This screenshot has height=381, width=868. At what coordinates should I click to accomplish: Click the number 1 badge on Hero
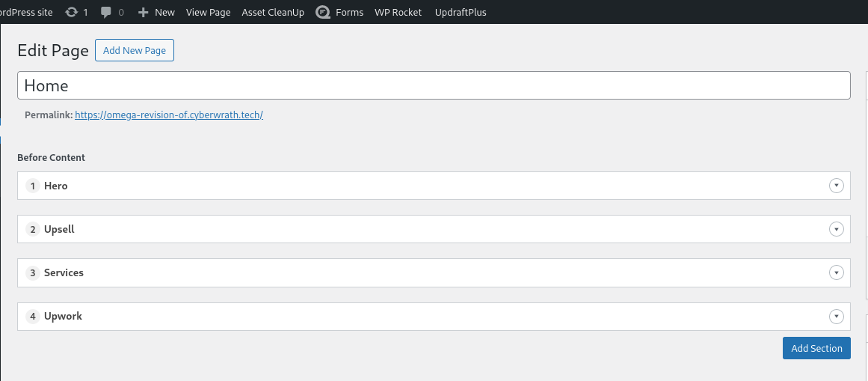click(x=32, y=186)
